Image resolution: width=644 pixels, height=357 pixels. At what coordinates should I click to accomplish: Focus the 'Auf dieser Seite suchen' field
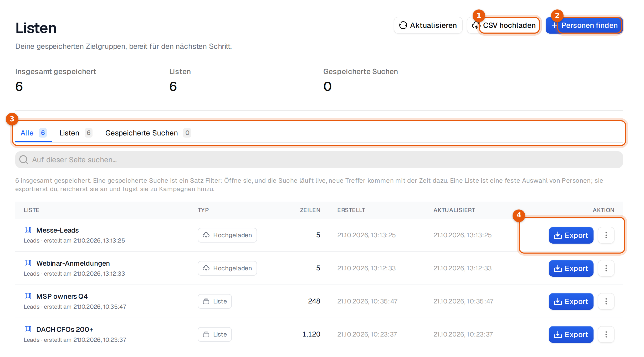pyautogui.click(x=319, y=160)
